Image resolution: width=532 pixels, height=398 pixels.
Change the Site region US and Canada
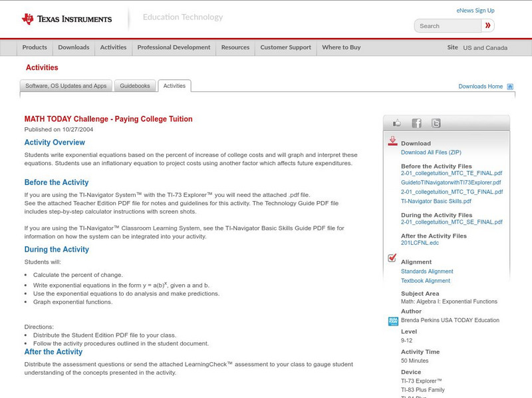tap(485, 48)
